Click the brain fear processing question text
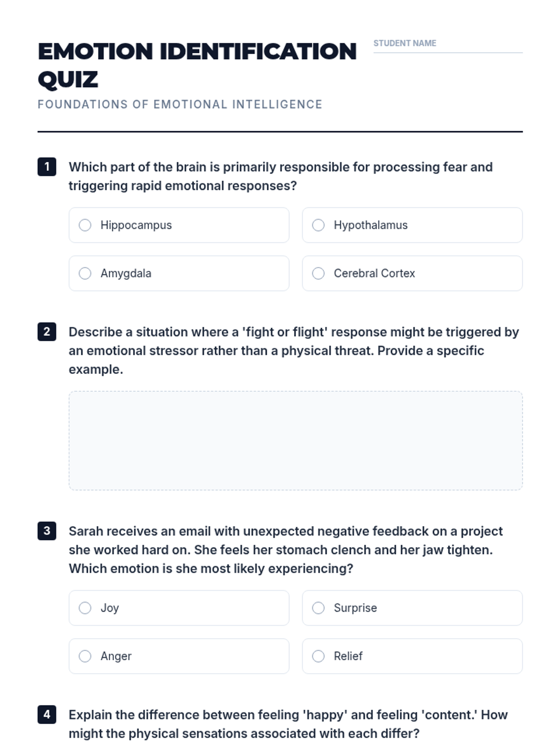 pyautogui.click(x=280, y=176)
